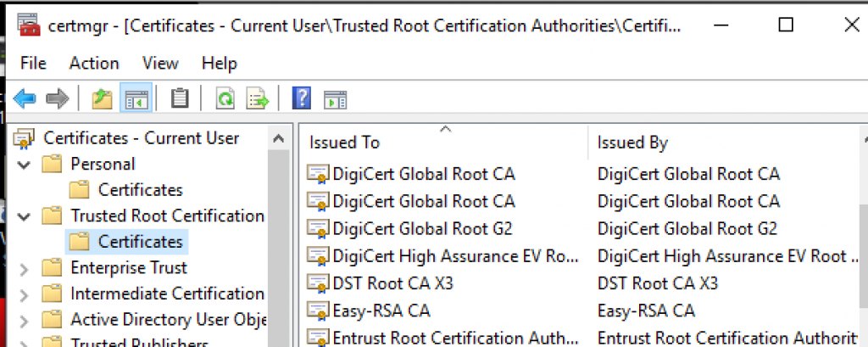
Task: Open the Action menu
Action: pyautogui.click(x=93, y=63)
